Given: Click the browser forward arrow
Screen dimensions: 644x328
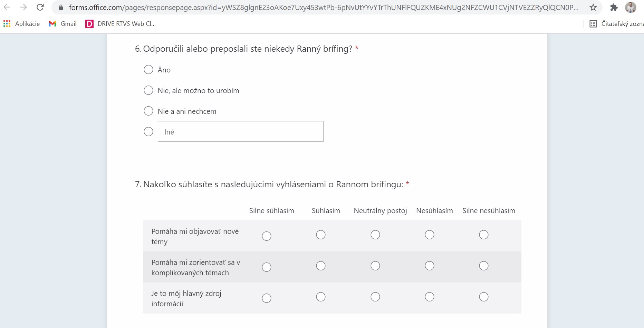Looking at the screenshot, I should (x=23, y=7).
